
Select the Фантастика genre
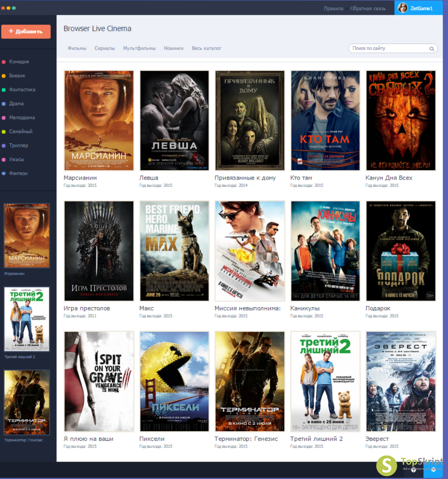click(22, 89)
